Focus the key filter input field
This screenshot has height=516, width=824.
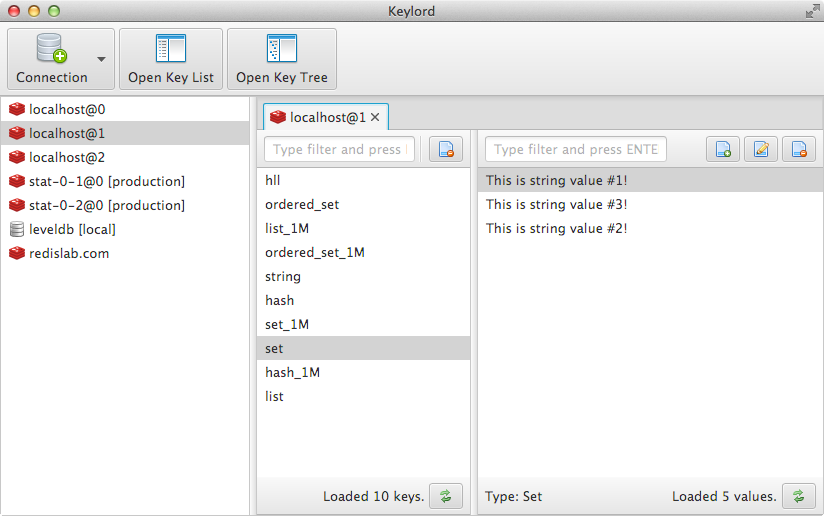pyautogui.click(x=339, y=149)
